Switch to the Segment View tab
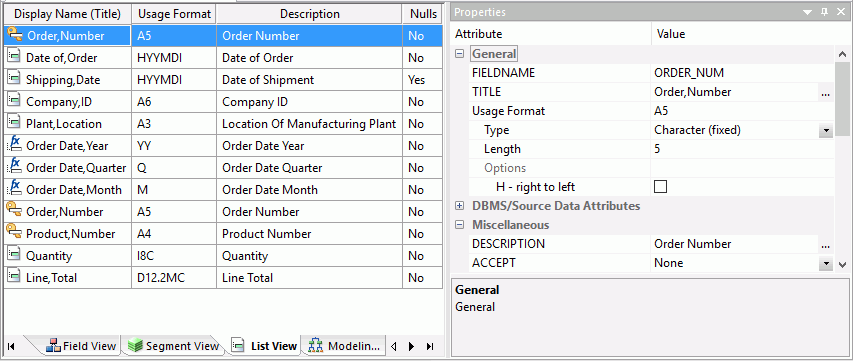Viewport: 853px width, 361px height. point(175,346)
